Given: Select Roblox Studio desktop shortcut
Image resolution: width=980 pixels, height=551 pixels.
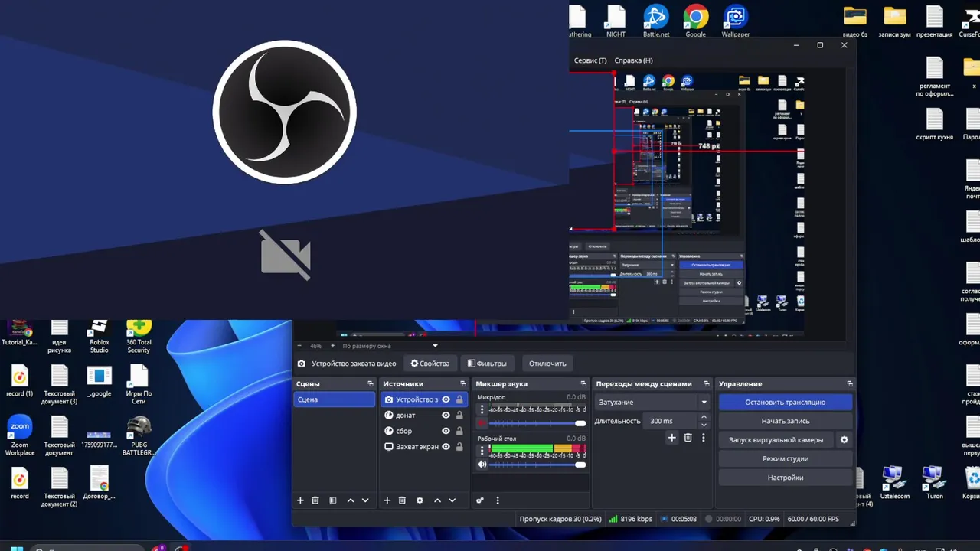Looking at the screenshot, I should point(99,336).
